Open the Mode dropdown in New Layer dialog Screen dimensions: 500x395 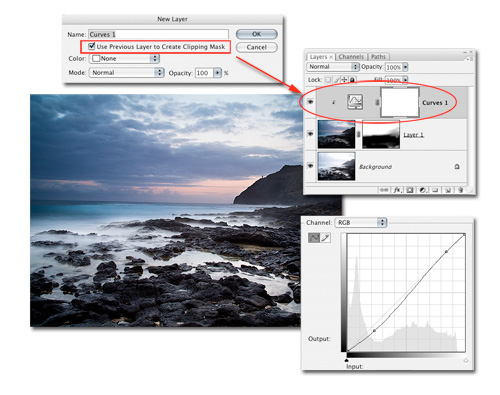[x=126, y=73]
